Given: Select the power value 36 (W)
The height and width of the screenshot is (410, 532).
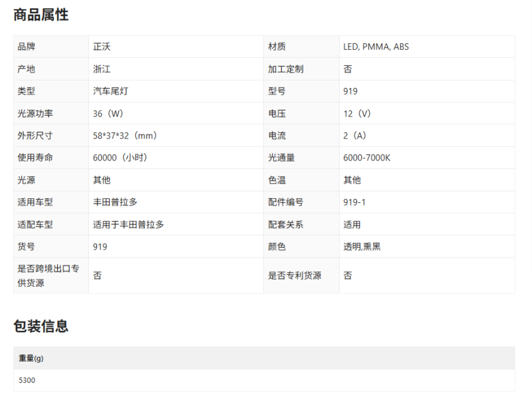Looking at the screenshot, I should (108, 113).
